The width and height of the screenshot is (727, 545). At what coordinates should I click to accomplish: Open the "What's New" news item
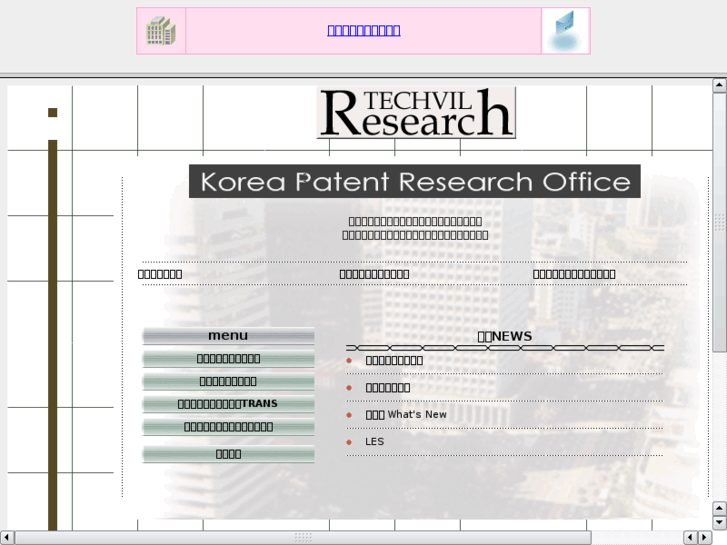point(406,415)
